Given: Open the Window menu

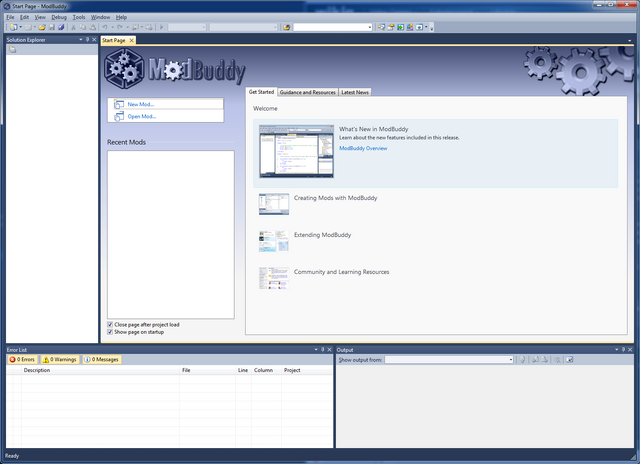Looking at the screenshot, I should point(100,17).
